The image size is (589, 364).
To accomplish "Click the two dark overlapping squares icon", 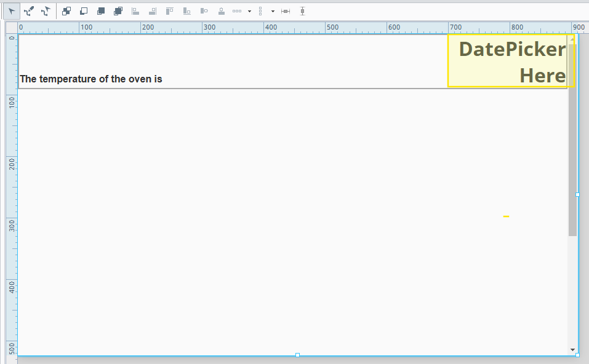I will coord(118,11).
